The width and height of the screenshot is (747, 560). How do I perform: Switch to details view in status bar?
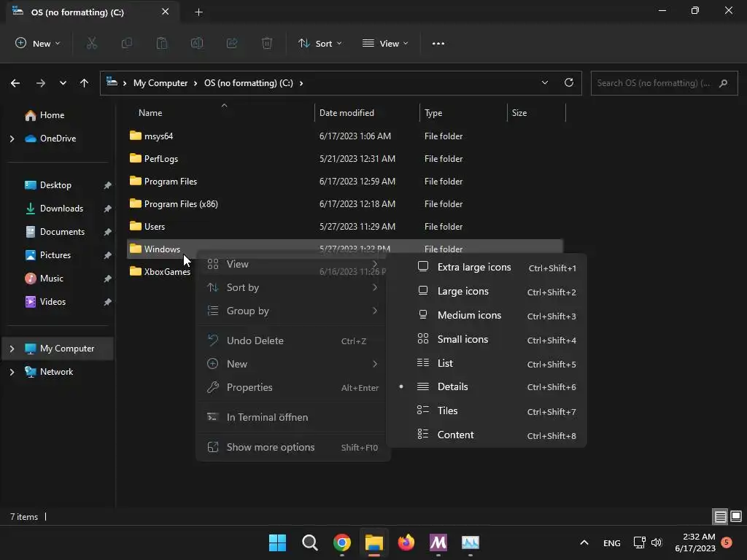click(720, 517)
